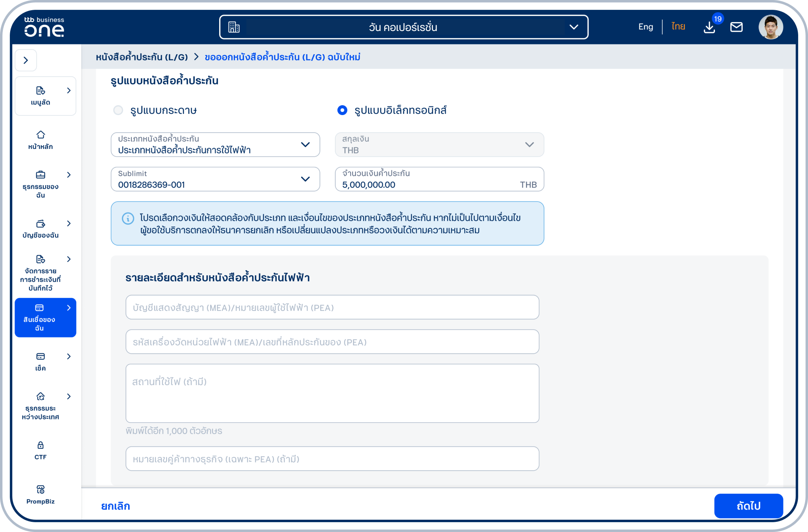The image size is (808, 532).
Task: Click the home (หน้าหลัก) sidebar icon
Action: click(x=40, y=135)
